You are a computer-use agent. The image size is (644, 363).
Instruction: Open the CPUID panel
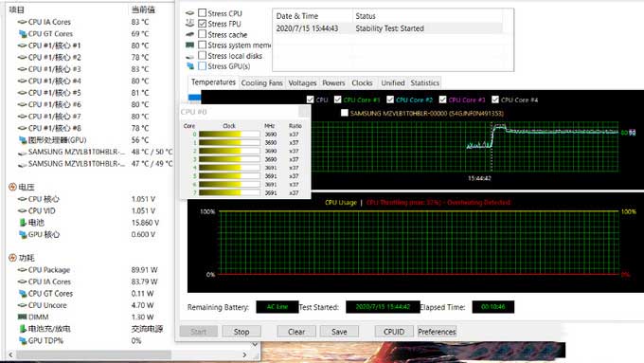(x=393, y=332)
